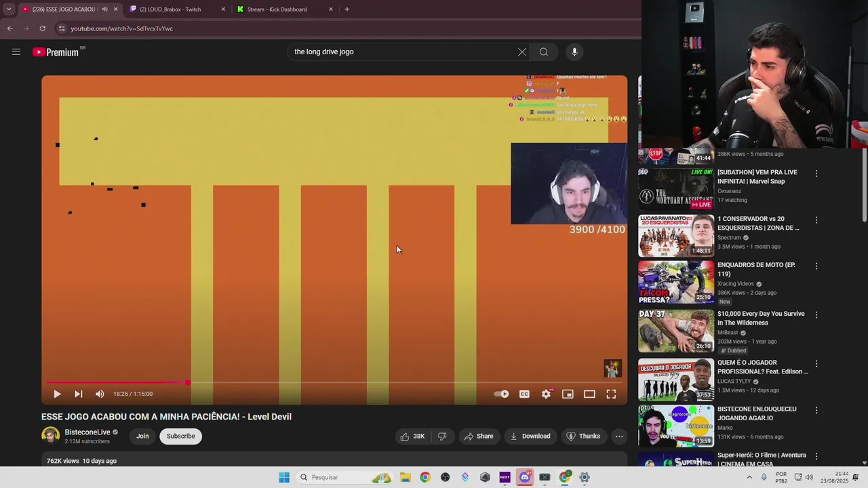Open the Windows Start menu
This screenshot has width=868, height=488.
coord(284,477)
